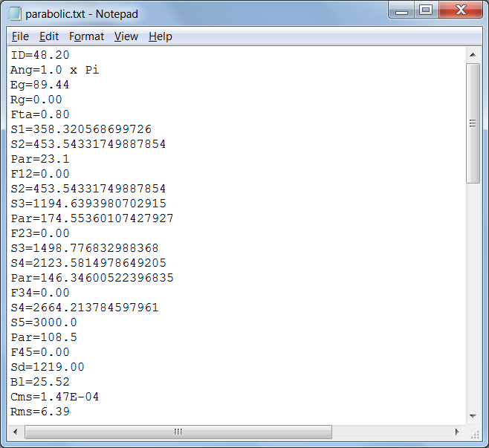The width and height of the screenshot is (489, 448).
Task: Click the line S4=2123.5814978649205
Action: point(88,263)
